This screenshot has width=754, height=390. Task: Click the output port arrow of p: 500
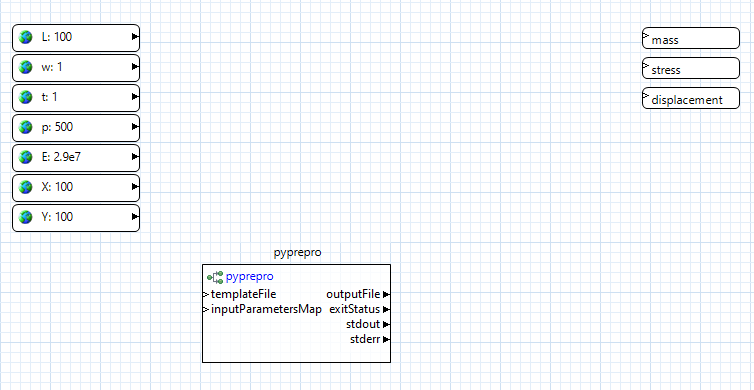[135, 127]
